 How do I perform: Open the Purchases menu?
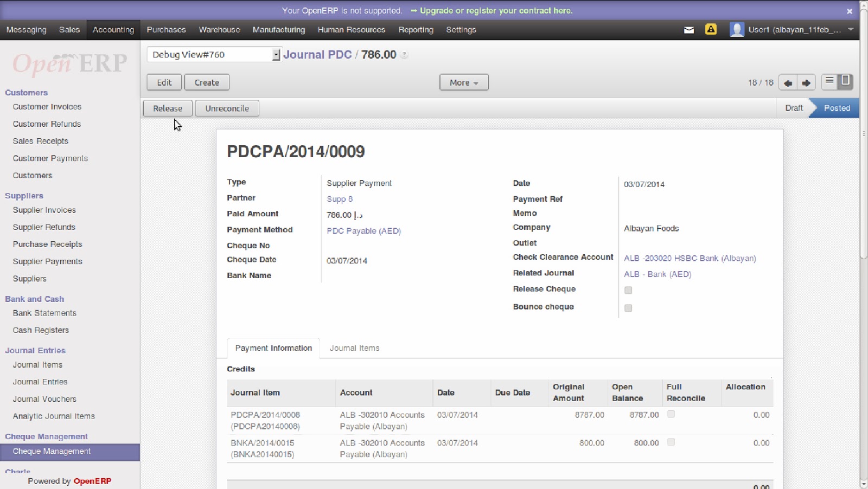pyautogui.click(x=166, y=30)
